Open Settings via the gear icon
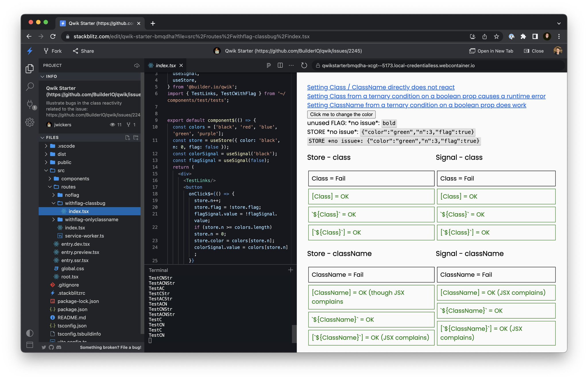This screenshot has height=380, width=588. [30, 122]
